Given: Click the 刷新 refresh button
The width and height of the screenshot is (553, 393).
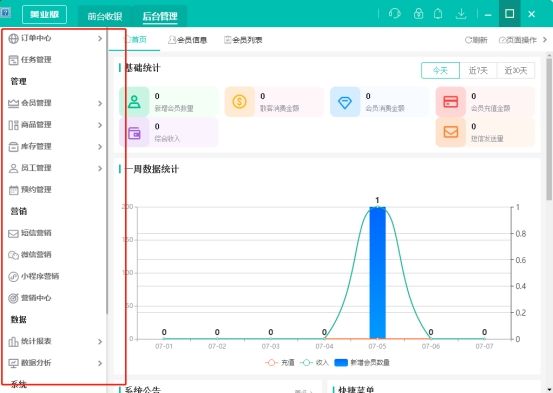Looking at the screenshot, I should pos(476,40).
